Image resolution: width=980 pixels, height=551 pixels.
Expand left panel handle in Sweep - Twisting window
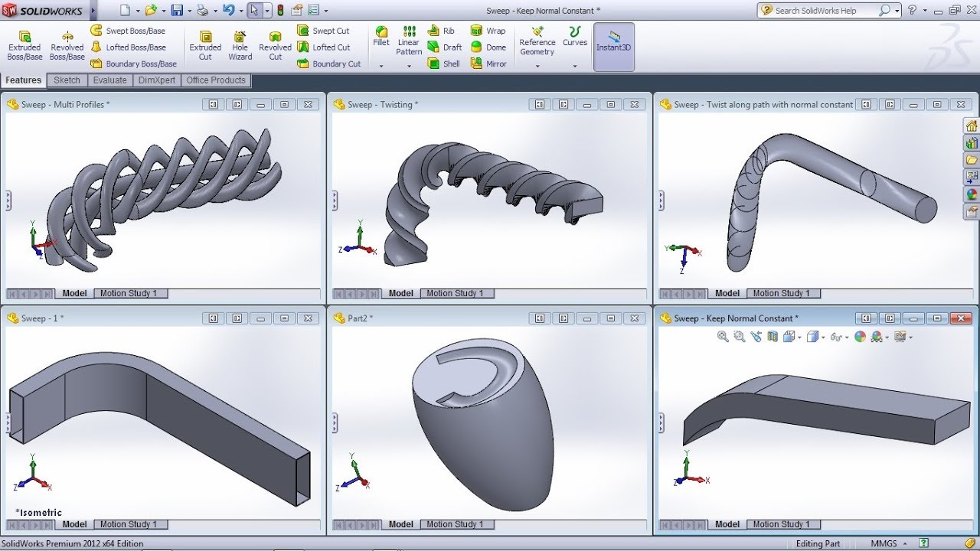point(335,201)
